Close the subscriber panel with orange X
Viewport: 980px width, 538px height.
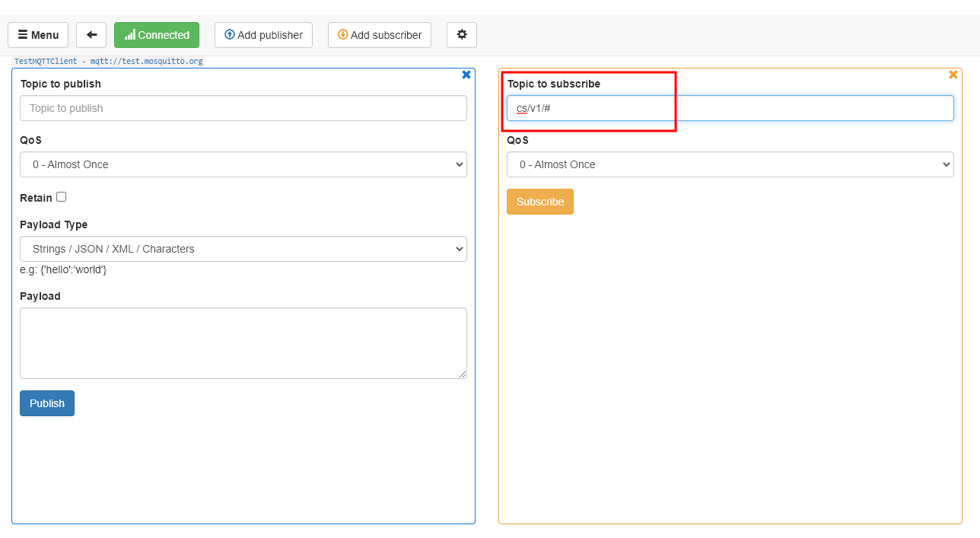point(953,75)
